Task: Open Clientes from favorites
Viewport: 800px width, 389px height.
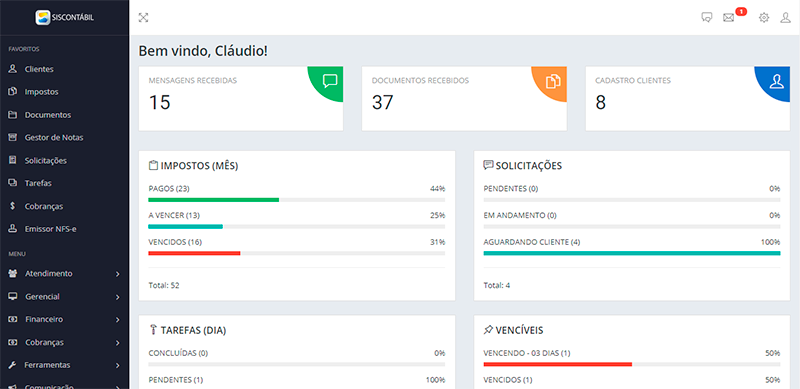Action: click(x=39, y=69)
